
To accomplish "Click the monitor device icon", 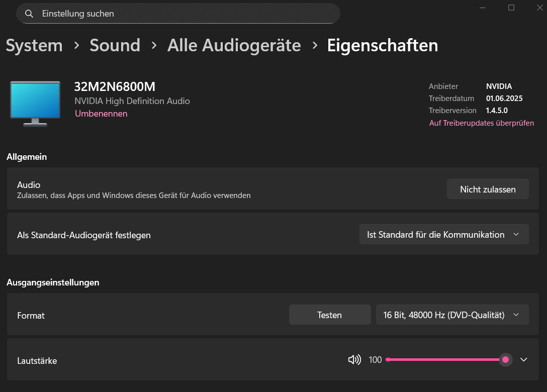I will click(x=35, y=103).
